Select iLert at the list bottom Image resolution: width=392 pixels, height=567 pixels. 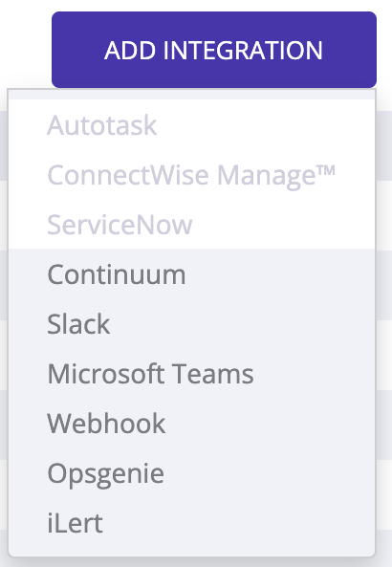[191, 523]
